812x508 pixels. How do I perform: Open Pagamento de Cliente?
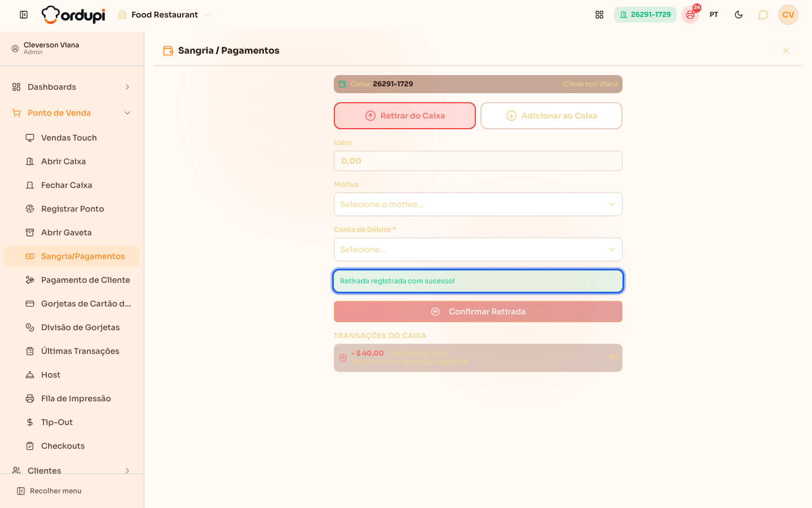point(72,280)
